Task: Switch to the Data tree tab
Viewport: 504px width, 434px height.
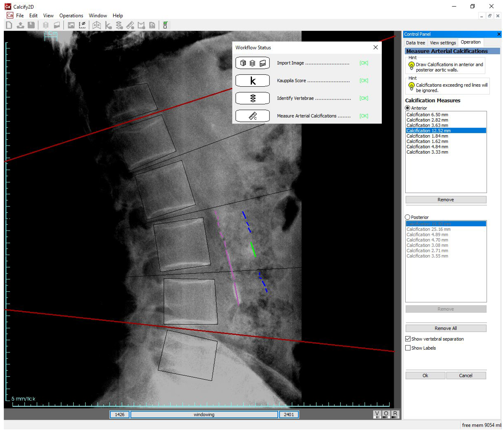Action: 415,43
